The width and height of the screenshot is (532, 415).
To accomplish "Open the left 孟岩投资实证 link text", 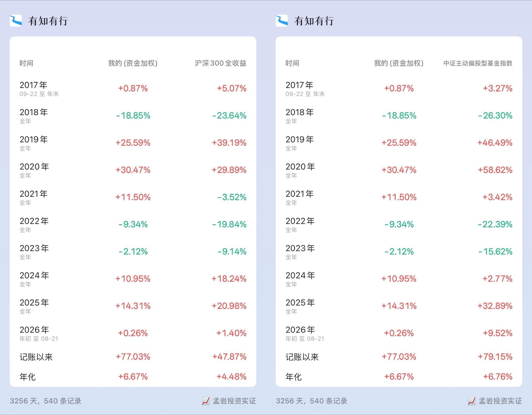I will click(x=234, y=401).
